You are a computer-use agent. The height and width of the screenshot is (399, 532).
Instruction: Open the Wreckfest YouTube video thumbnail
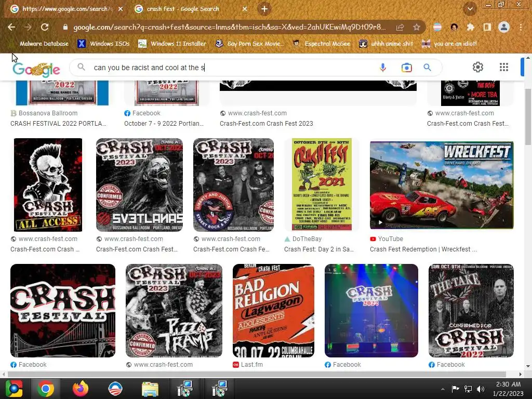[x=442, y=185]
